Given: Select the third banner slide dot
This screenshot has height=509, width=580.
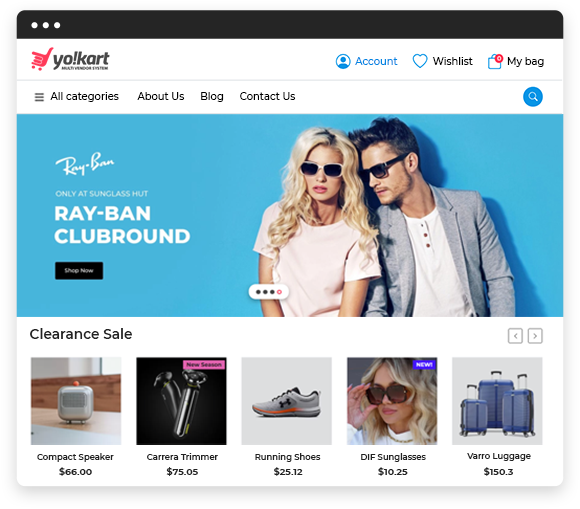Looking at the screenshot, I should pyautogui.click(x=272, y=292).
